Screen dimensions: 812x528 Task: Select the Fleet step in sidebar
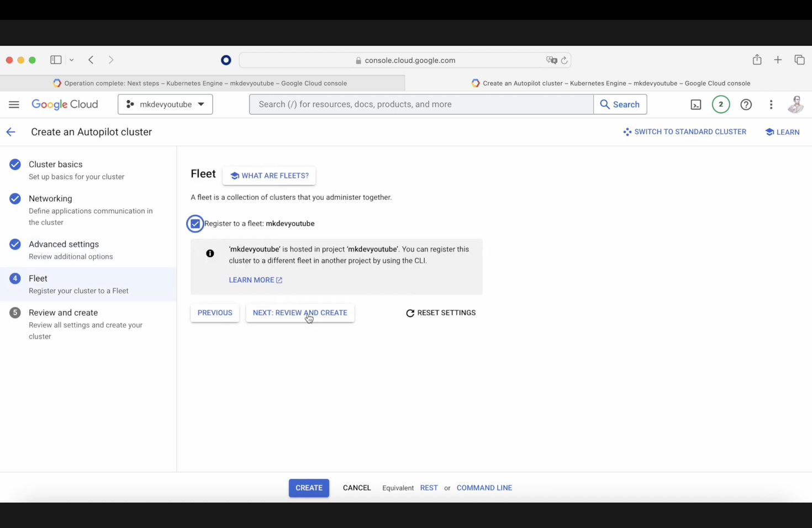[88, 284]
